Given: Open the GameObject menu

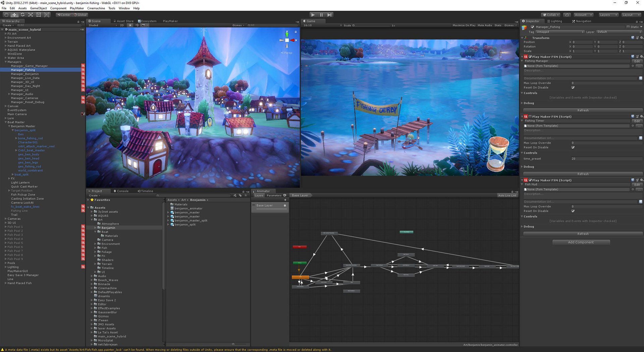Looking at the screenshot, I should pos(39,8).
